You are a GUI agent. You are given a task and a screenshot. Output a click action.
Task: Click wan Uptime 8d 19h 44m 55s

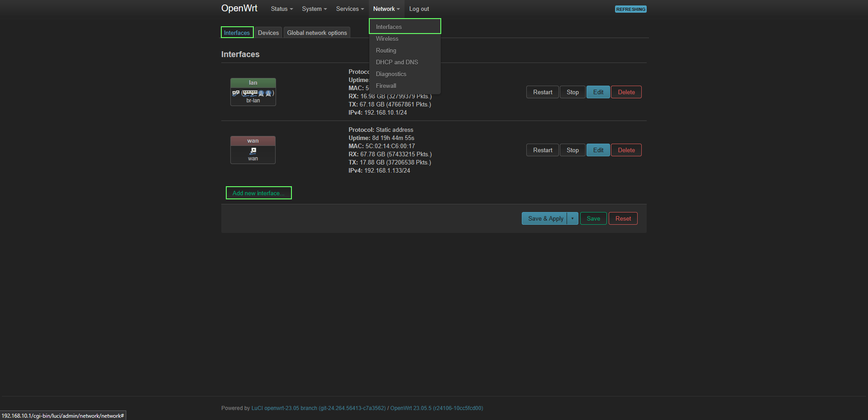point(381,138)
